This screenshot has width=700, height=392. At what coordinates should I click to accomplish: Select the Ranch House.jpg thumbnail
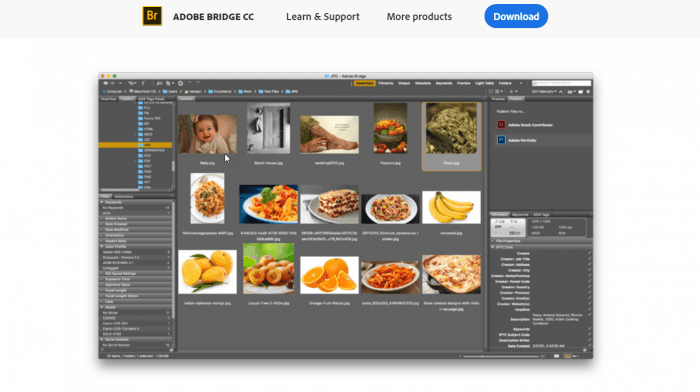268,129
